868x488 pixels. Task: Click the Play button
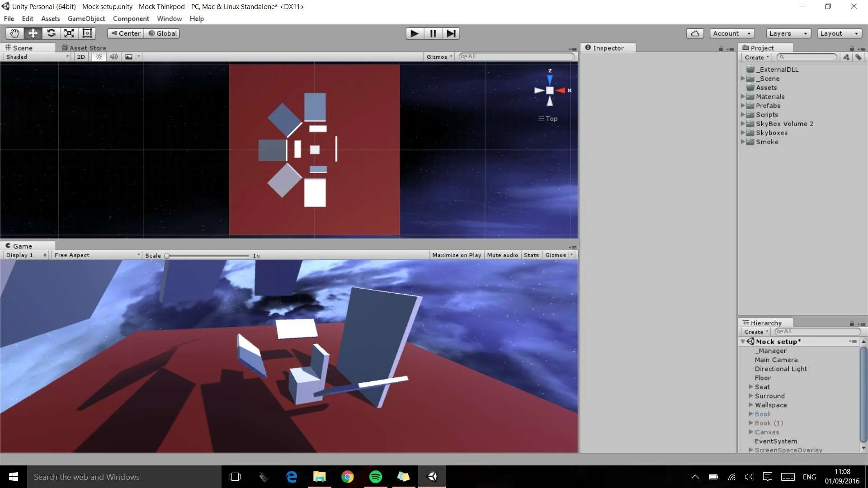click(414, 33)
